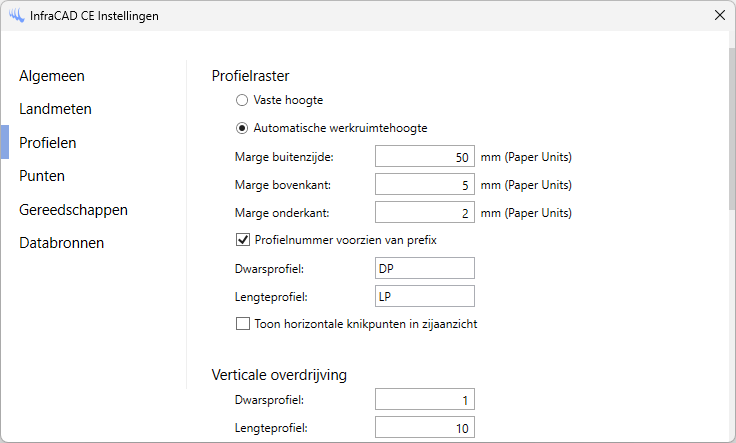Switch to the Landmeten section
This screenshot has width=736, height=443.
(55, 109)
